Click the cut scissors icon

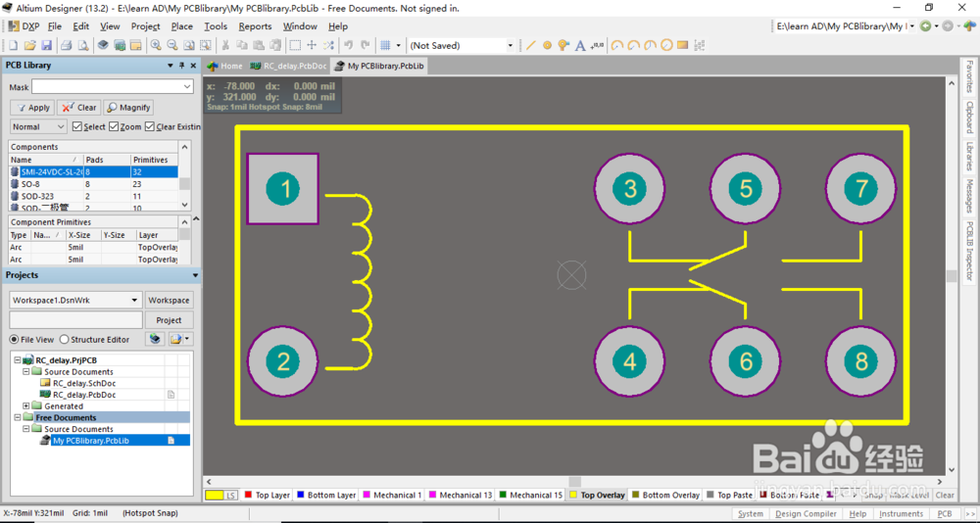[x=225, y=46]
